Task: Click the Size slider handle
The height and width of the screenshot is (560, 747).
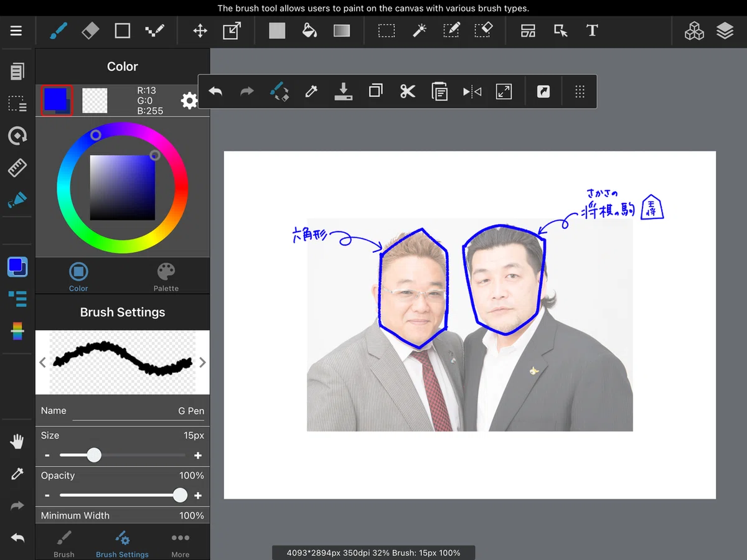Action: click(x=94, y=455)
